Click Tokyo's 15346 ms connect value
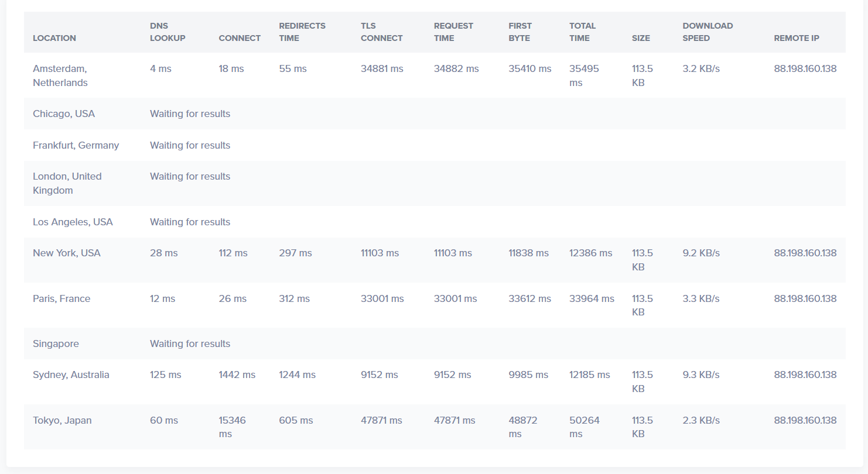The width and height of the screenshot is (868, 474). pos(233,427)
